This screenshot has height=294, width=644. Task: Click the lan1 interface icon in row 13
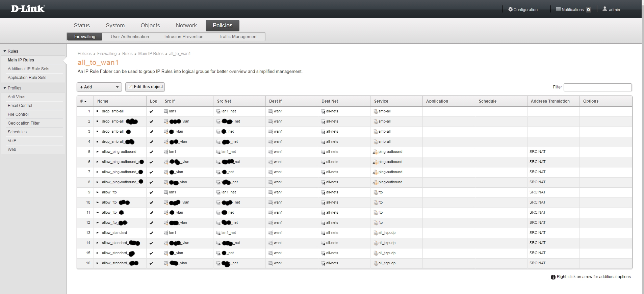pos(166,233)
